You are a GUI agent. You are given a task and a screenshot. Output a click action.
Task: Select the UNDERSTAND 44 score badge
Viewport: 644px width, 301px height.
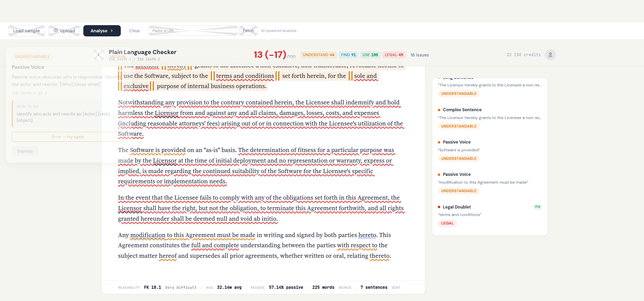tap(319, 55)
